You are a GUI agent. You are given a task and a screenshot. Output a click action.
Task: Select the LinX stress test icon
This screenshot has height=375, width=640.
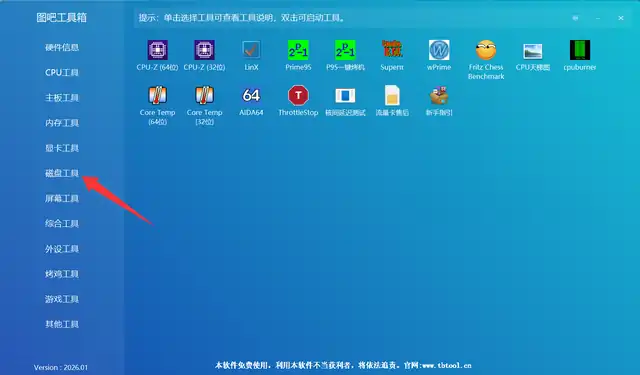(251, 50)
